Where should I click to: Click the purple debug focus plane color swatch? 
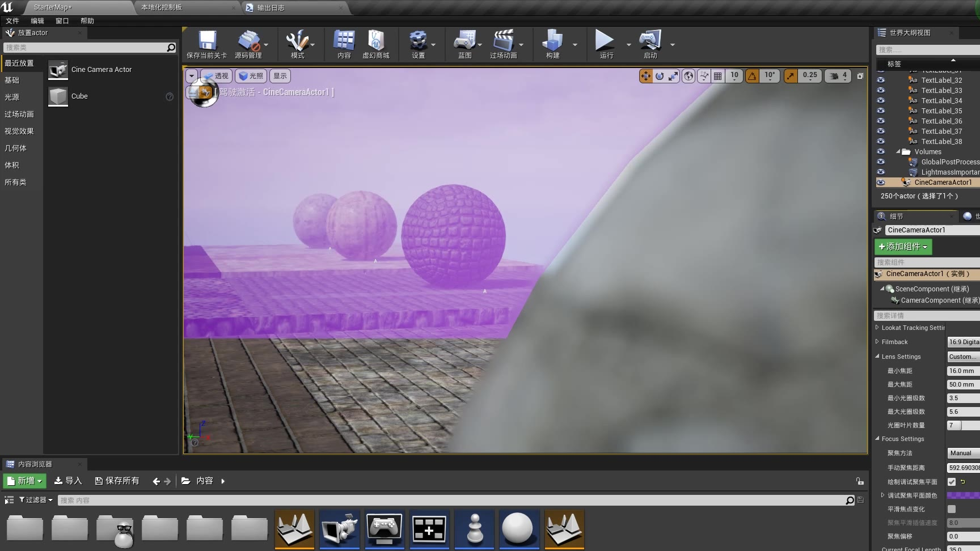(x=963, y=495)
